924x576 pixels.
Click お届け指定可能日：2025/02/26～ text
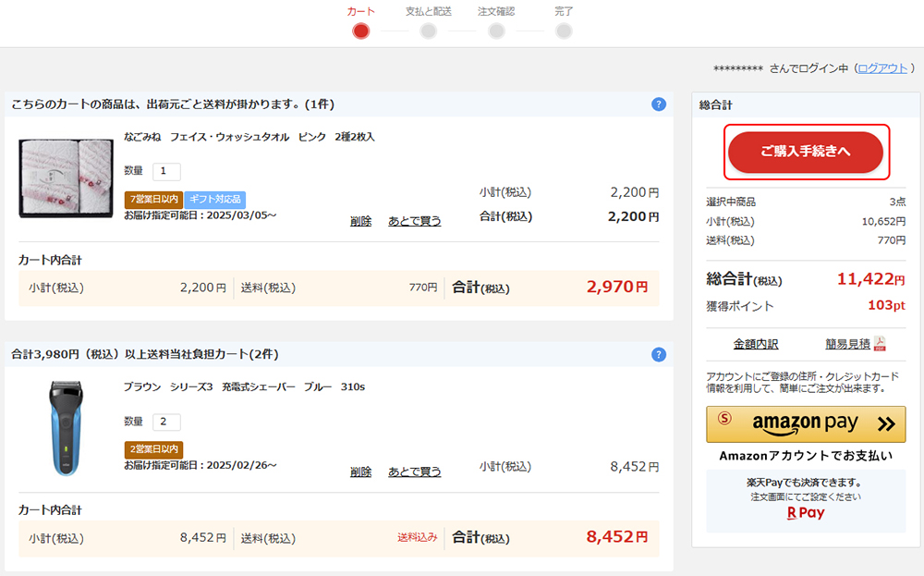point(200,465)
